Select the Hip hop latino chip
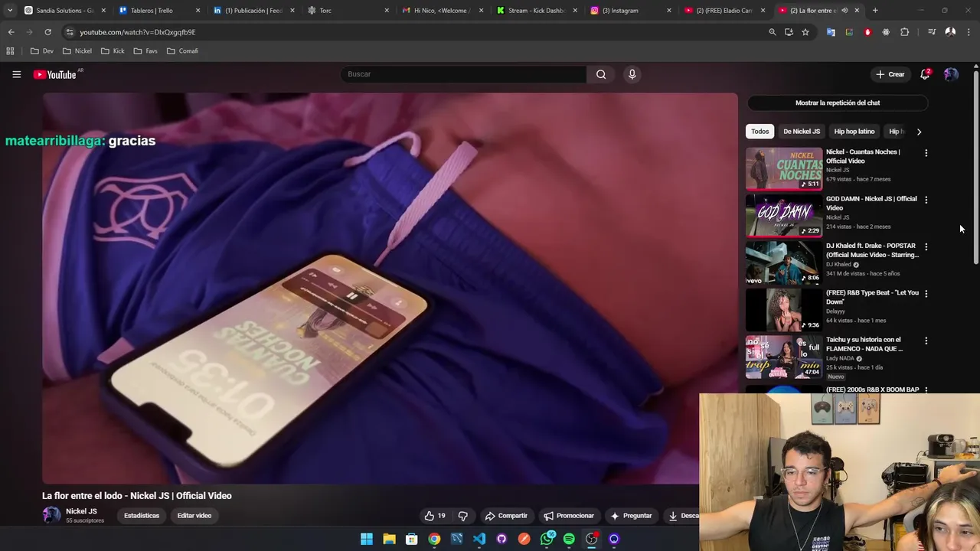The height and width of the screenshot is (551, 980). click(x=854, y=132)
